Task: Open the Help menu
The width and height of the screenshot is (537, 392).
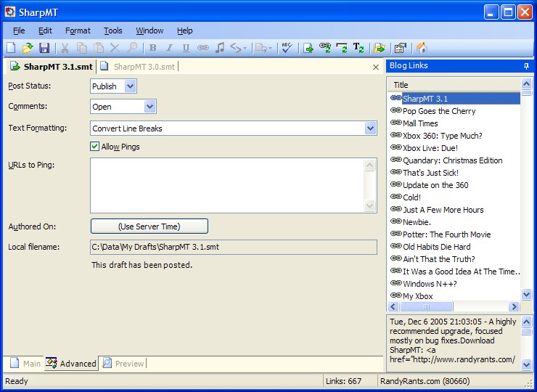Action: point(184,30)
